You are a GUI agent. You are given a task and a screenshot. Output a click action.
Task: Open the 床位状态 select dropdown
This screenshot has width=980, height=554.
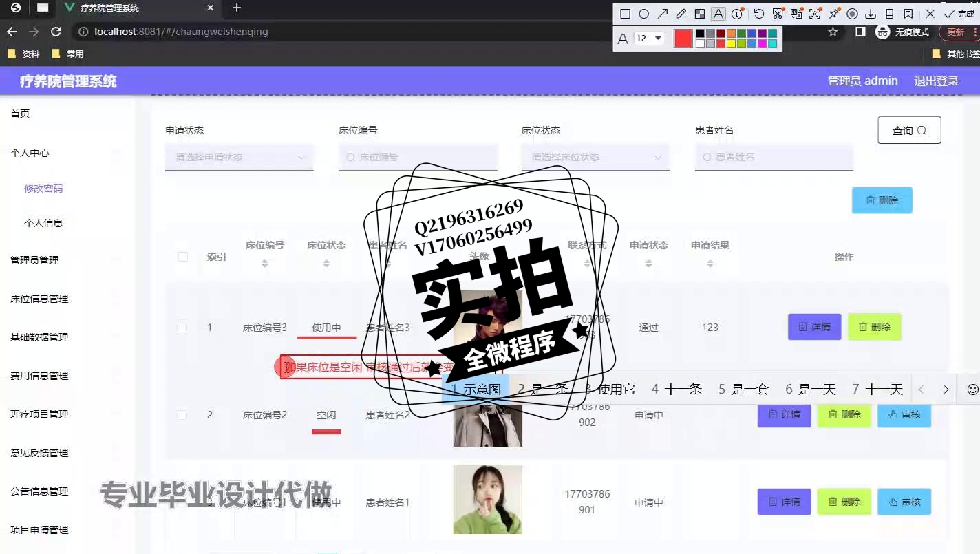tap(595, 157)
